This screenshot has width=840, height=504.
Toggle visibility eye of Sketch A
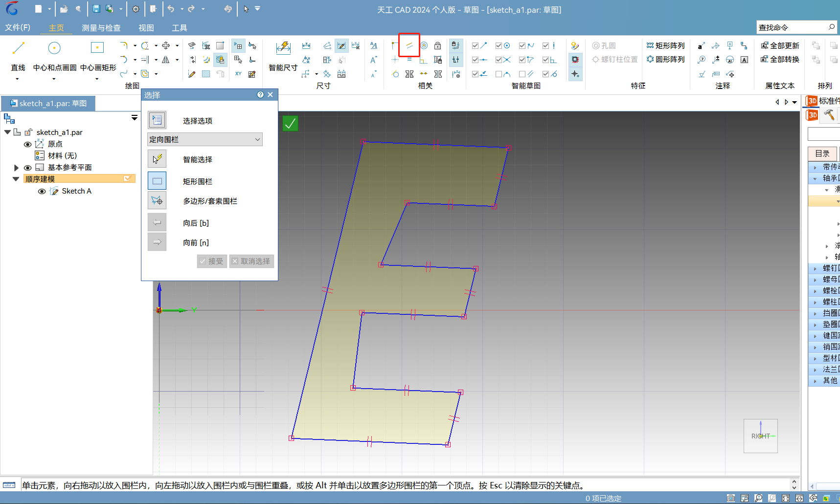click(42, 191)
